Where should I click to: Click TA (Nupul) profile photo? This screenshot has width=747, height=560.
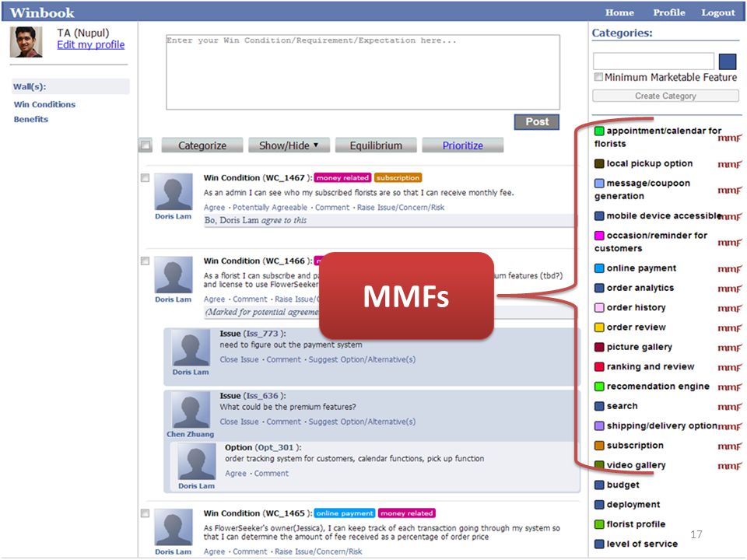pos(26,42)
